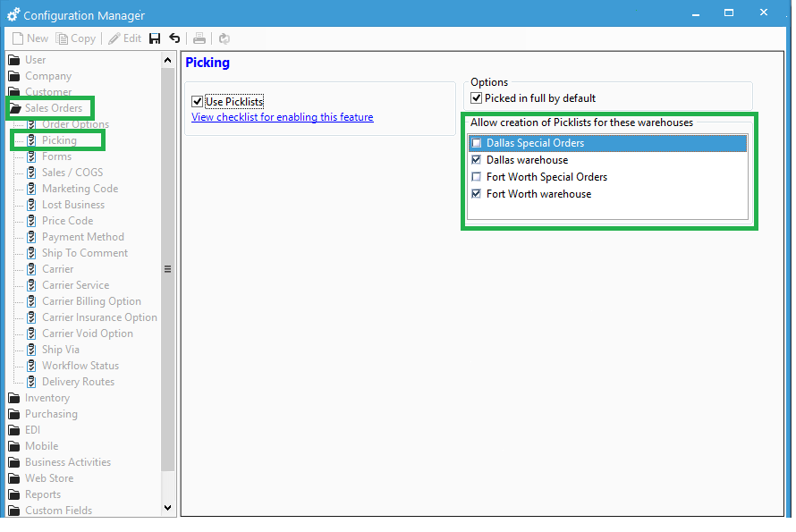Select Carrier Insurance Option in the tree
The image size is (796, 532).
(99, 317)
